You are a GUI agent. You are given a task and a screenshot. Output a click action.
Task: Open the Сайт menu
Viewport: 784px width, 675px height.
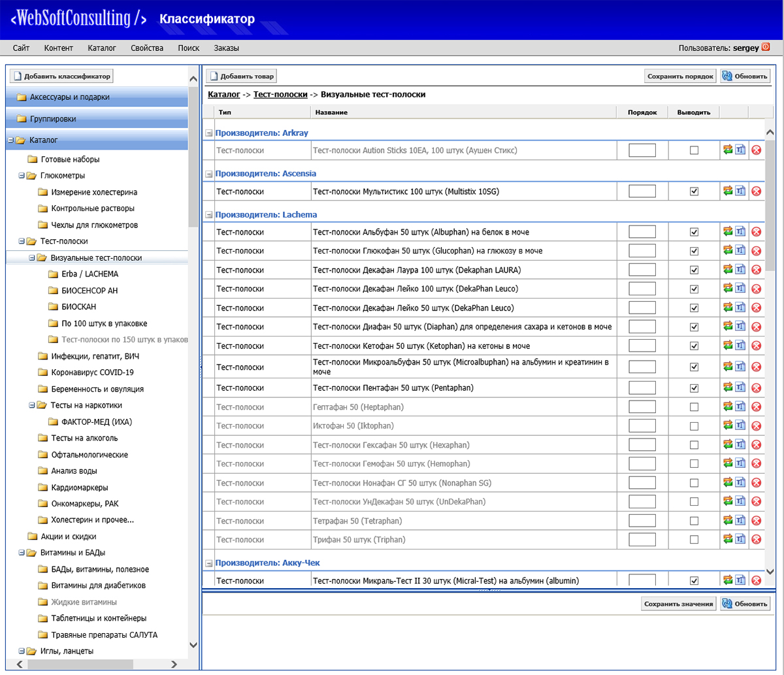click(x=21, y=48)
